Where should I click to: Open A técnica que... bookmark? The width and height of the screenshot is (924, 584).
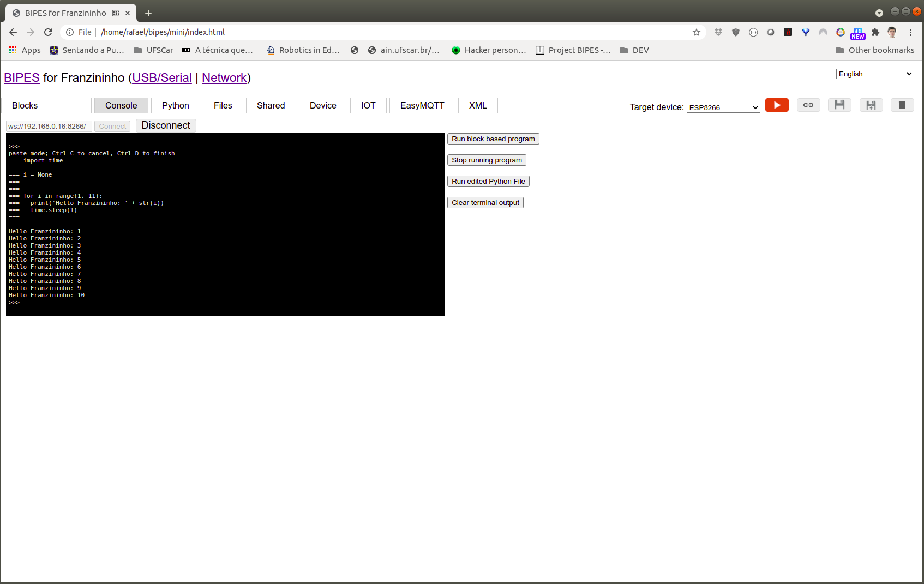click(x=218, y=50)
